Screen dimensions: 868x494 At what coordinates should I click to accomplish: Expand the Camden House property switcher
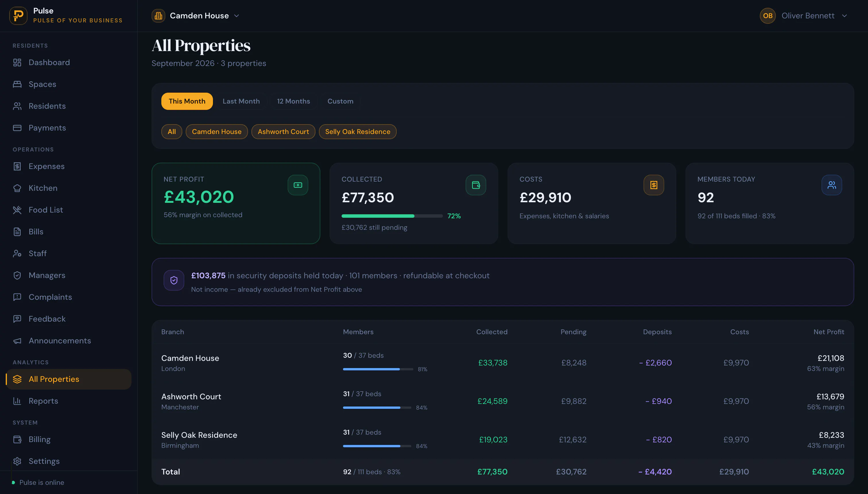196,15
